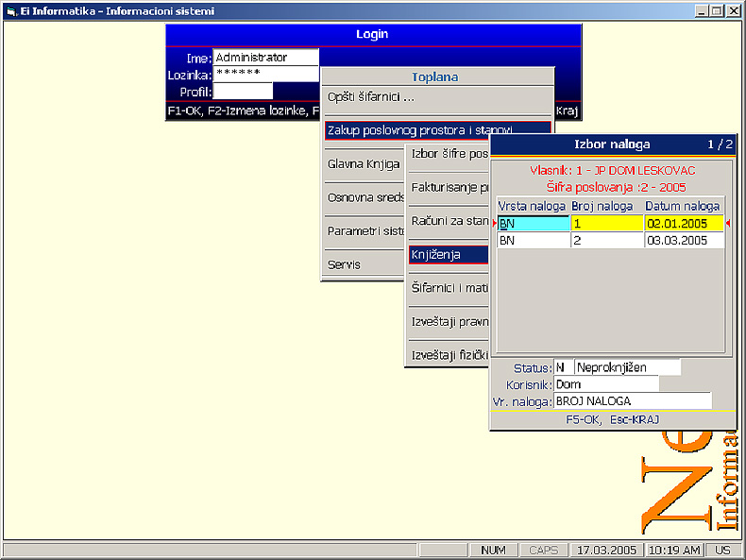The image size is (746, 560).
Task: Open the Opšti šifarnici menu item
Action: (x=371, y=97)
